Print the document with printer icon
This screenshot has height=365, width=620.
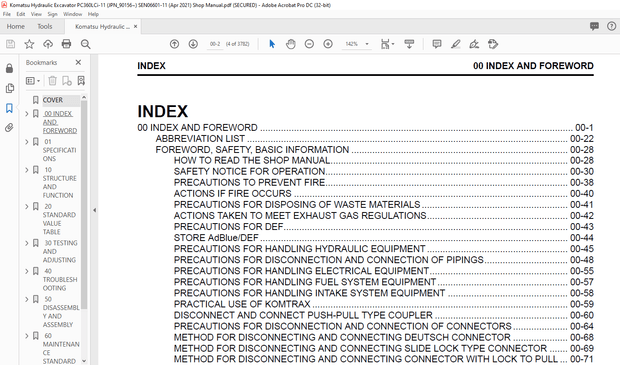click(x=66, y=44)
